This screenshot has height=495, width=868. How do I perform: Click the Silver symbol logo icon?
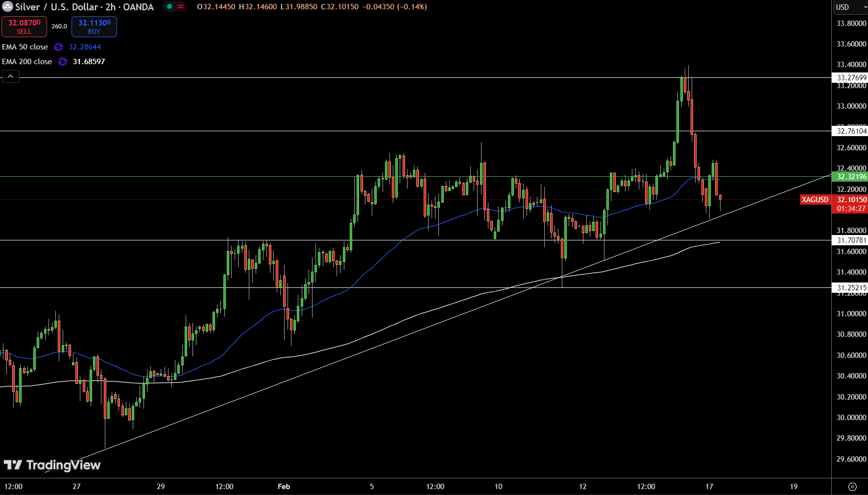point(7,7)
